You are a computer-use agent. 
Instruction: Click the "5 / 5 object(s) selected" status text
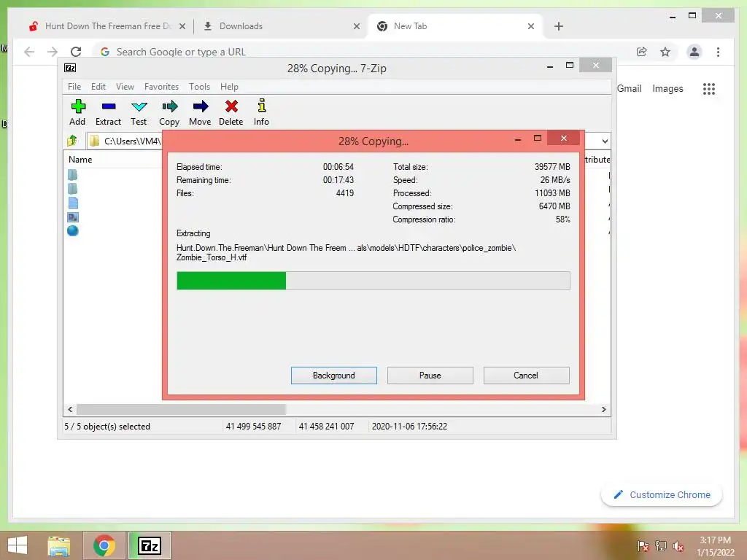click(107, 426)
